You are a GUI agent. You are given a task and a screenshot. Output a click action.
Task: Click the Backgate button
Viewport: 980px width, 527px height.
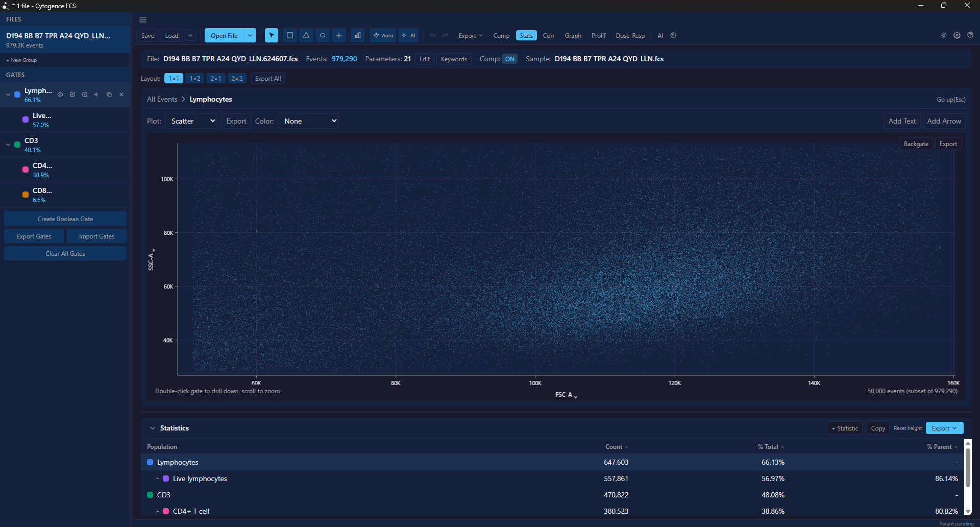916,144
